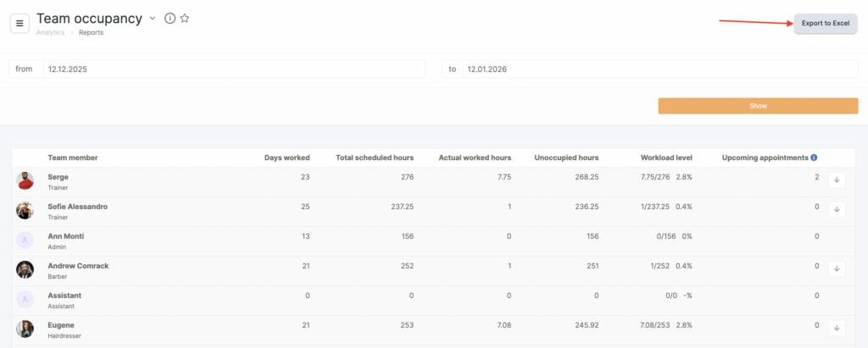Open the hamburger menu icon
Image resolution: width=868 pixels, height=348 pixels.
(19, 23)
